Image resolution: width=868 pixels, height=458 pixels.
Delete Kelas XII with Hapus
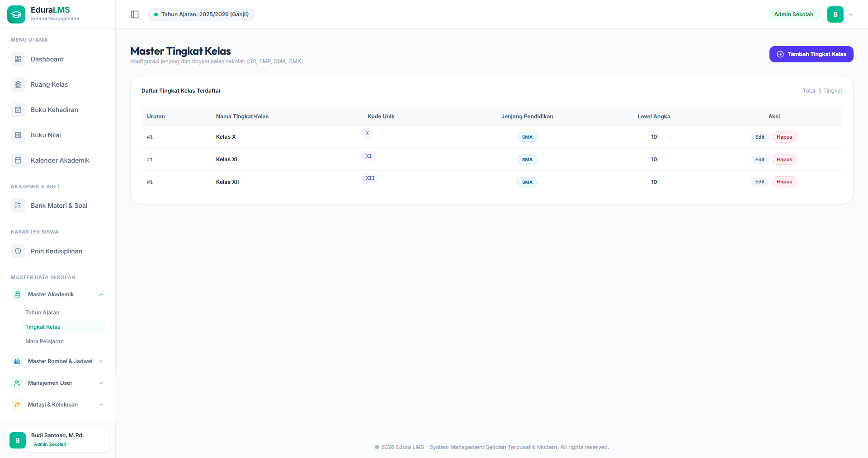[784, 182]
